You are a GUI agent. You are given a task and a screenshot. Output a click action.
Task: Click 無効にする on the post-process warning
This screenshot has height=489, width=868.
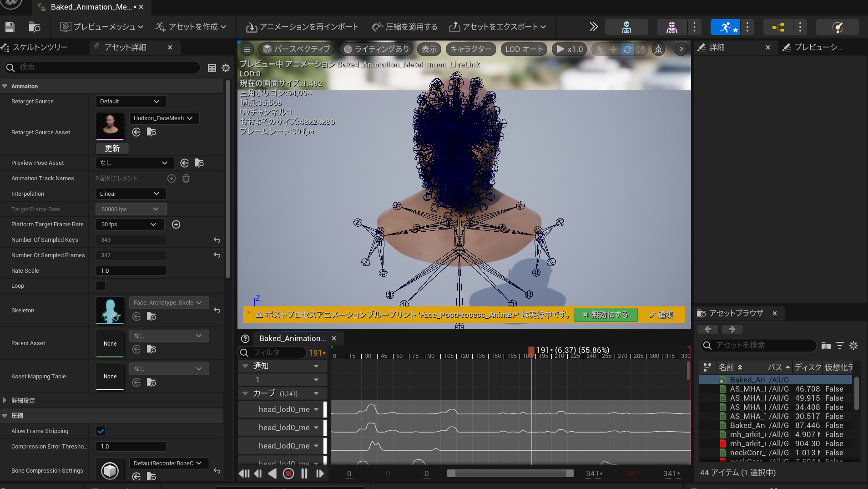(x=605, y=315)
